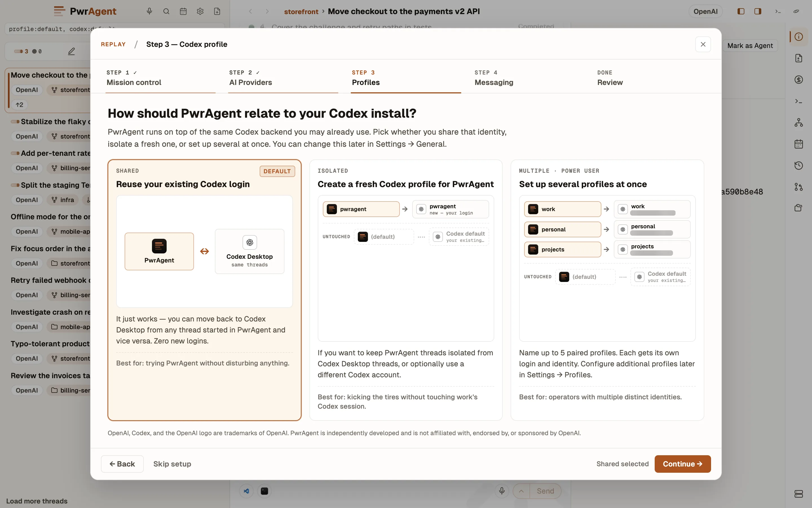
Task: Go to Step 2 AI Providers tab
Action: pyautogui.click(x=283, y=78)
